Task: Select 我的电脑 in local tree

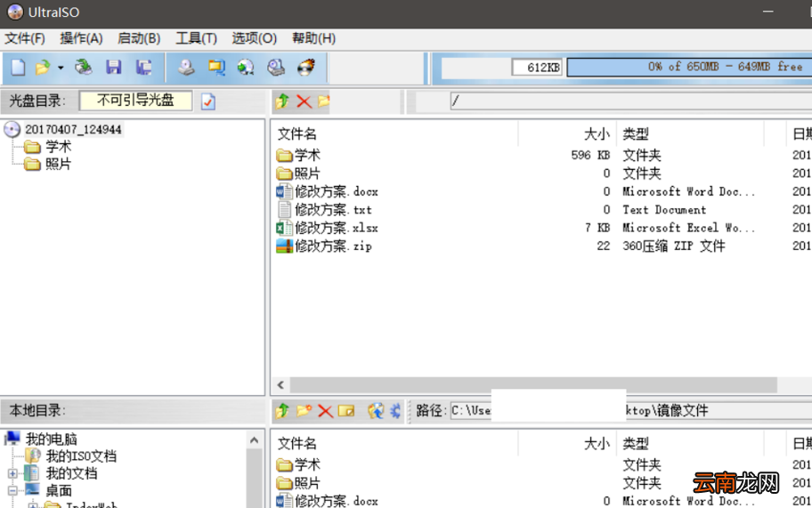Action: coord(52,439)
